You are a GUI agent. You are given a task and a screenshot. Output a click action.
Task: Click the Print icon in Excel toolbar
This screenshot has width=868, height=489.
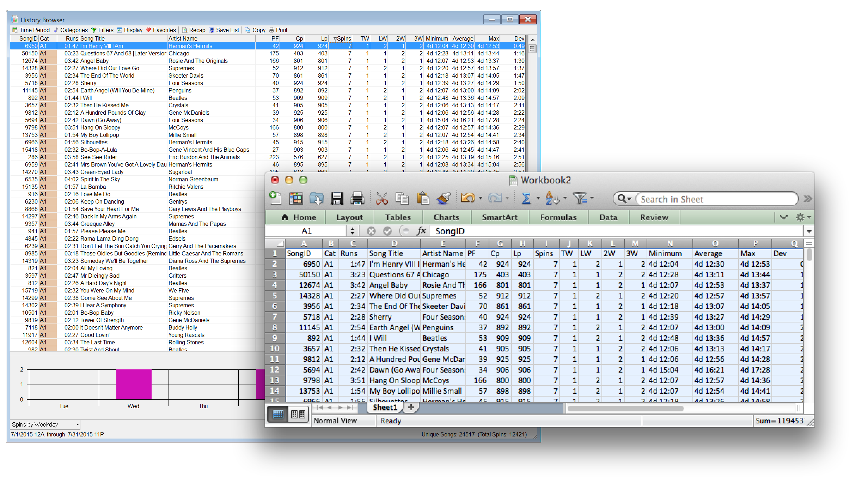click(357, 199)
